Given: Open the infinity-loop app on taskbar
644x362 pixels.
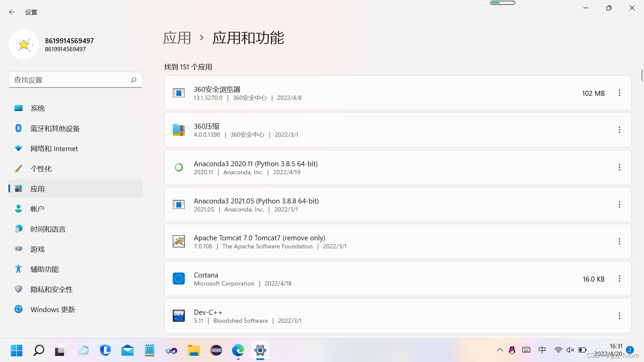Looking at the screenshot, I should click(171, 351).
